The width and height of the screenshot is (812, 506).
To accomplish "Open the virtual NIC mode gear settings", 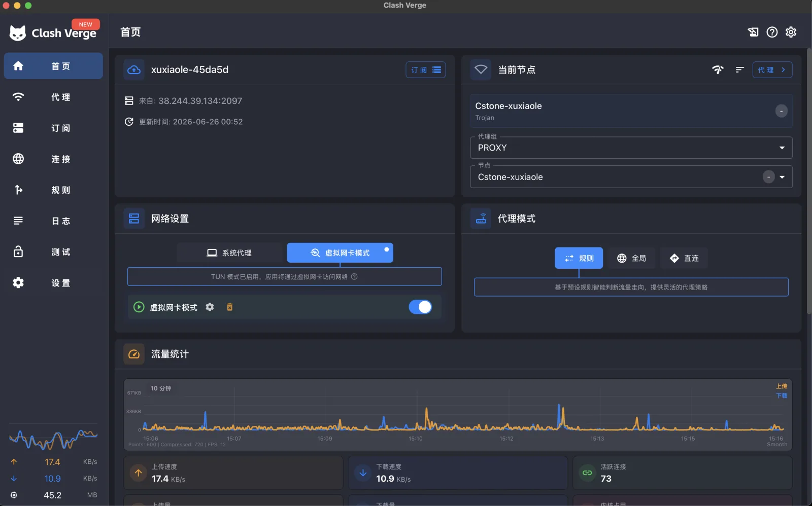I will [210, 307].
